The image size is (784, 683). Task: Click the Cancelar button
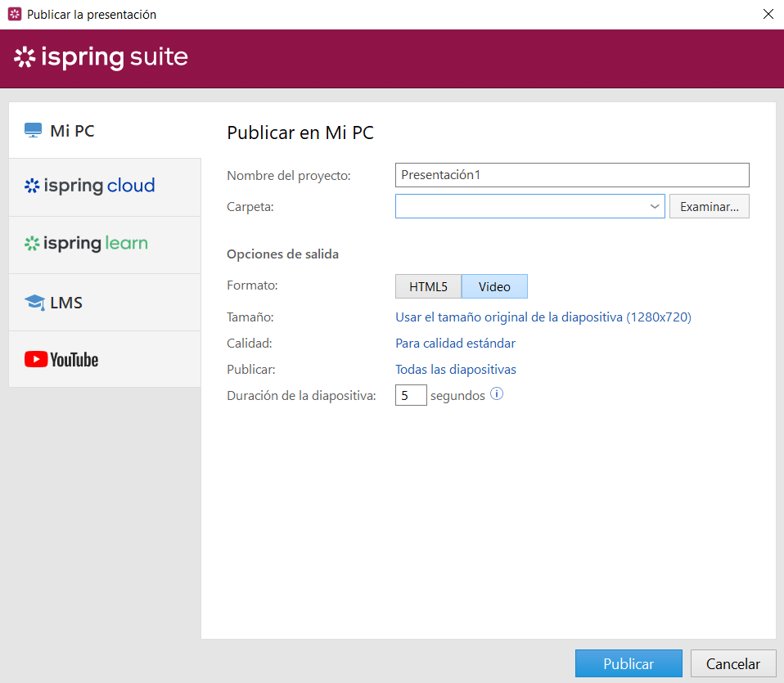(733, 663)
